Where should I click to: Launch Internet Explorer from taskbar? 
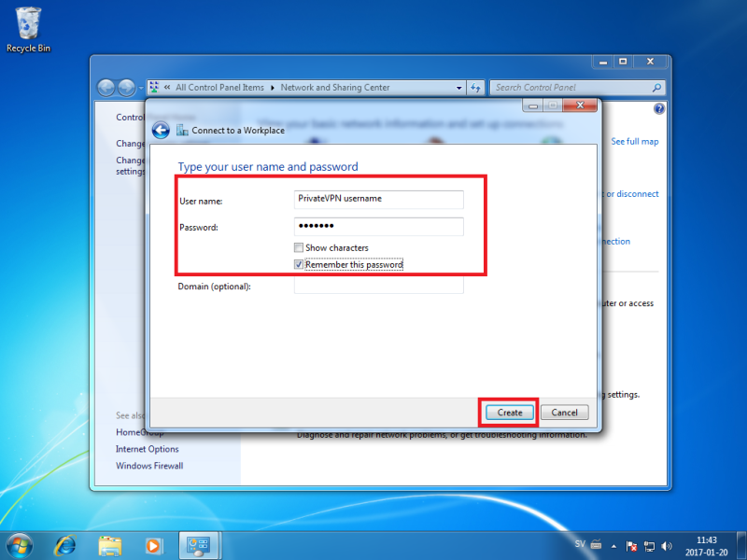(x=65, y=545)
